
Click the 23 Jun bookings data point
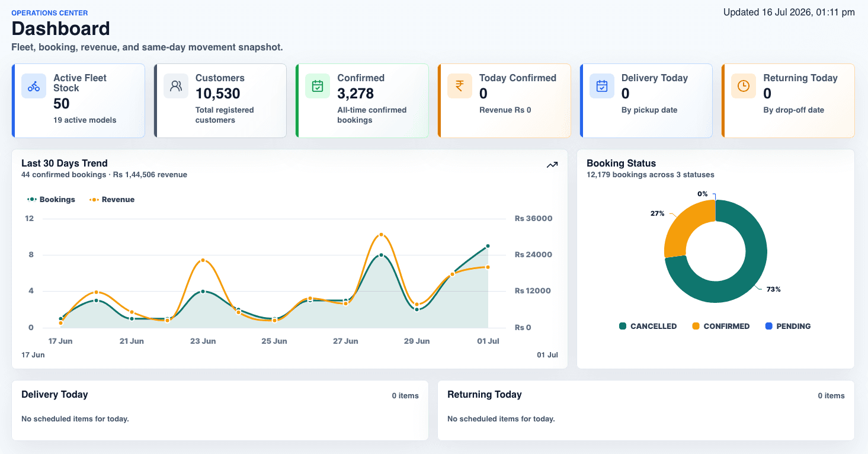[203, 292]
